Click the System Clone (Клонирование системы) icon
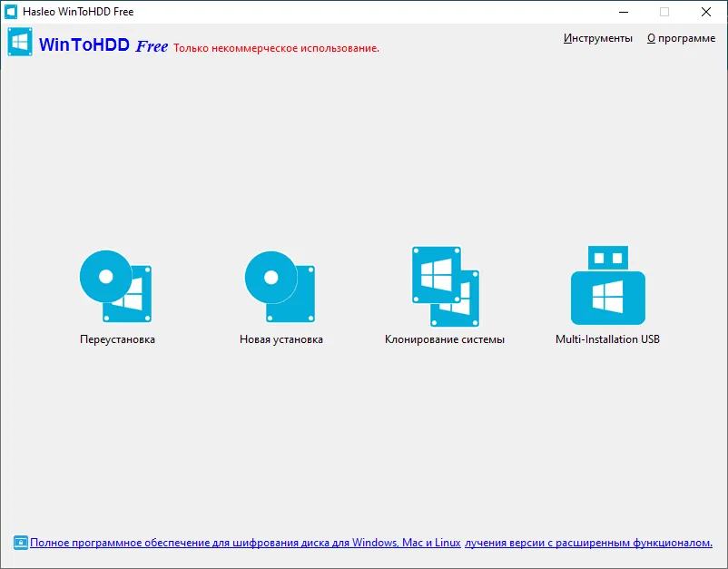Image resolution: width=728 pixels, height=569 pixels. (x=446, y=287)
